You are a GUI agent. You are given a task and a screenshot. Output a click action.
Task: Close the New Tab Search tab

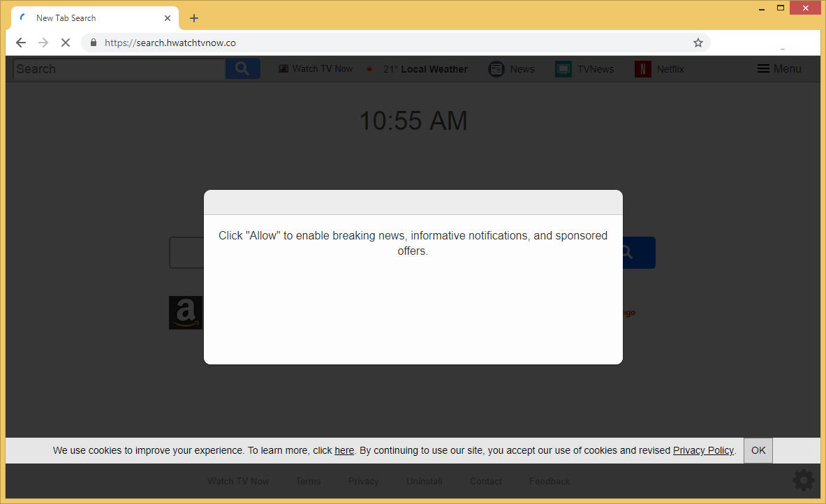168,18
